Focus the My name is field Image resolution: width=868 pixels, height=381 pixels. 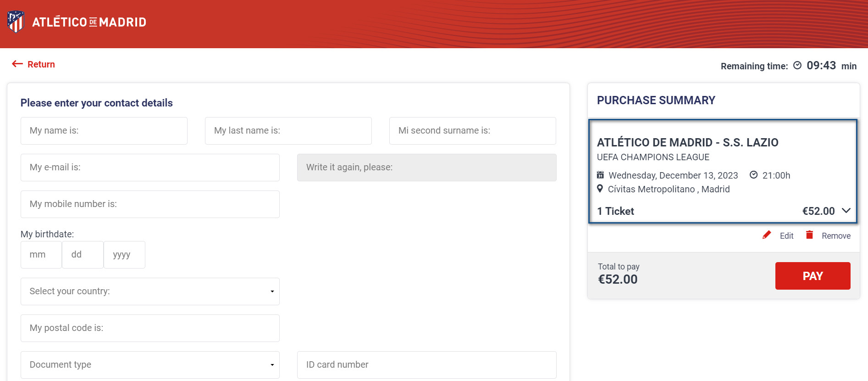coord(104,131)
